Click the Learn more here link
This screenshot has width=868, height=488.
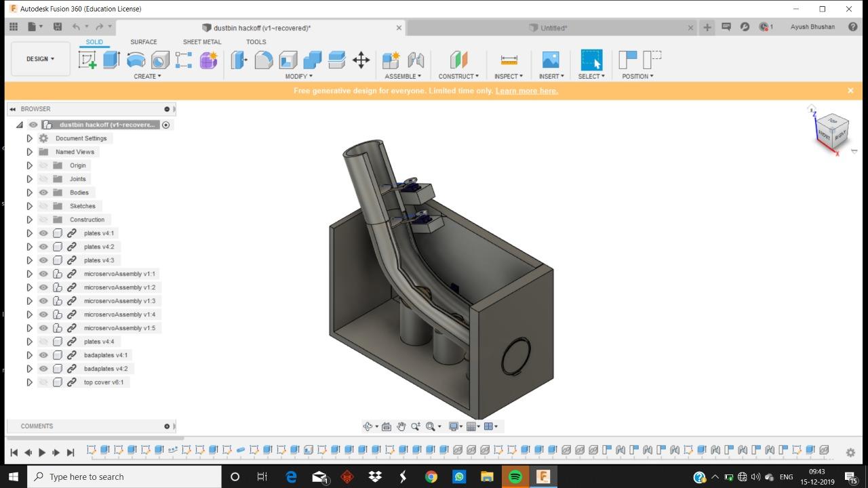[x=527, y=91]
